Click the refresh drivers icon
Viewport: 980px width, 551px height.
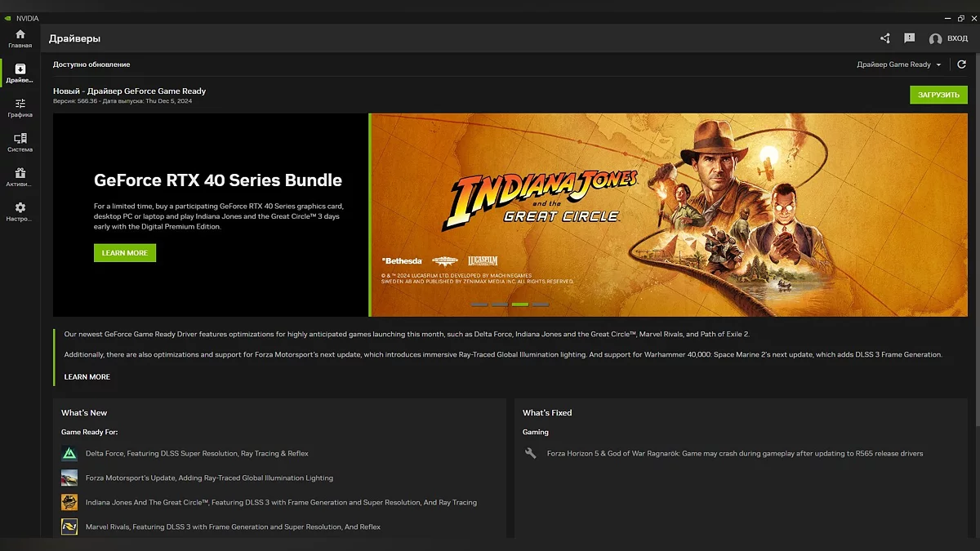point(961,64)
